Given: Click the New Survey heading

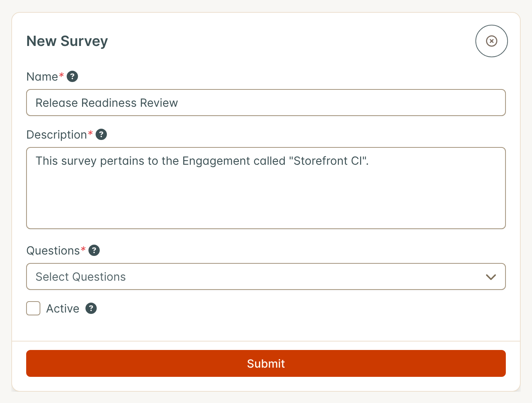Looking at the screenshot, I should coord(67,41).
